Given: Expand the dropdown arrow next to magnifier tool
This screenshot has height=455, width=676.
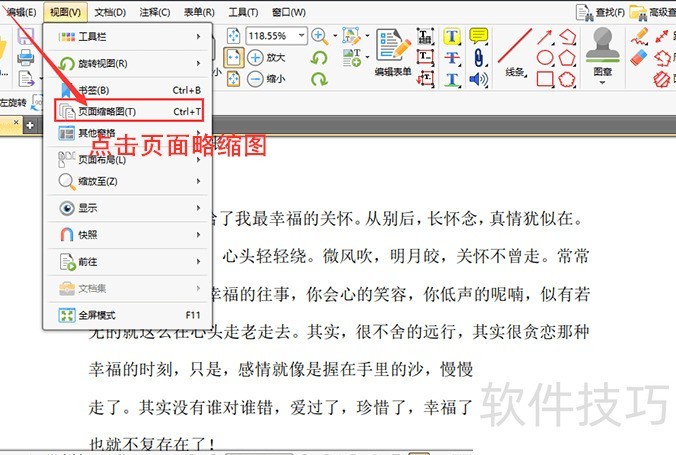Looking at the screenshot, I should pyautogui.click(x=335, y=36).
